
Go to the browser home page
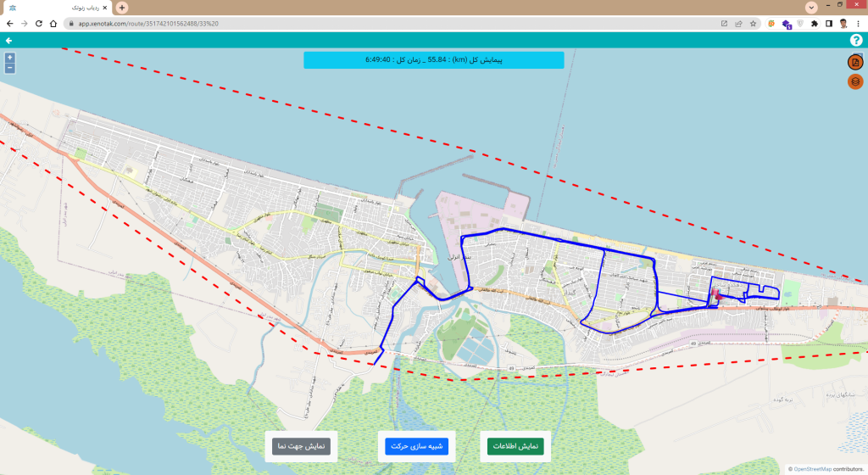click(x=53, y=24)
